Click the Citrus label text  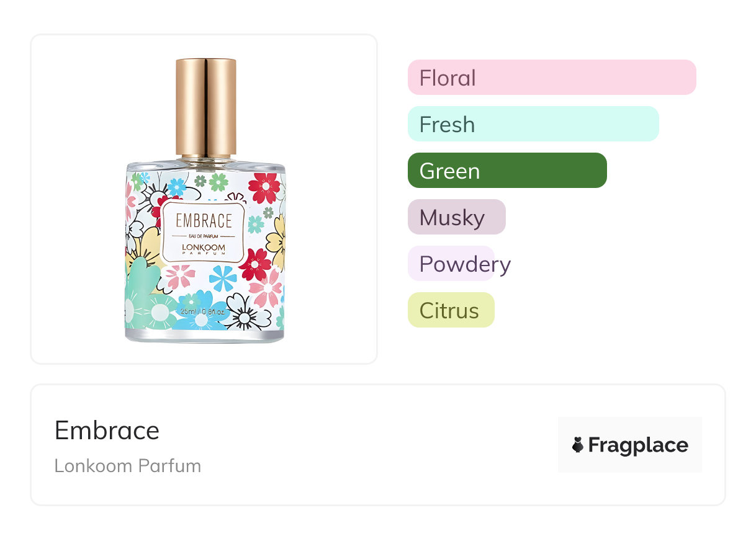click(449, 311)
